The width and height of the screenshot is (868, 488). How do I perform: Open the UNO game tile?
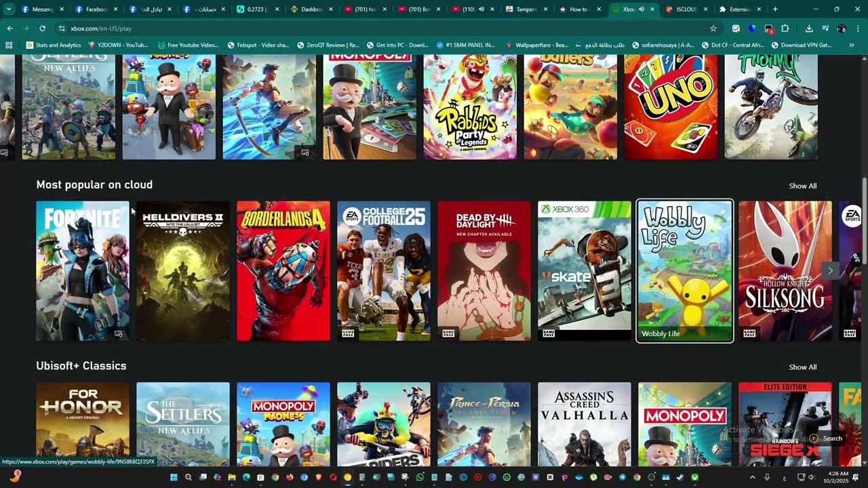point(671,107)
